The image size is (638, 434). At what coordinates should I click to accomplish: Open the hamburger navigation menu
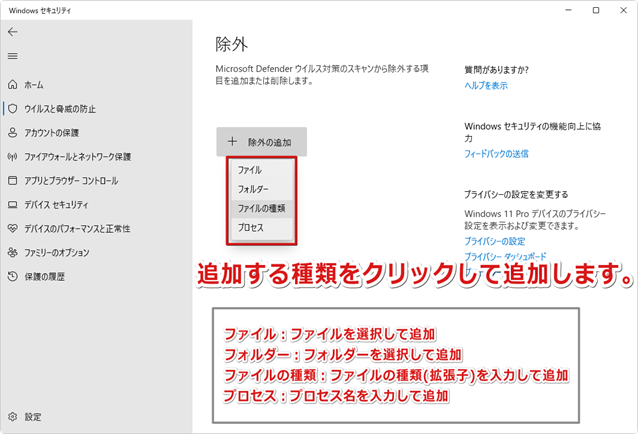[13, 56]
